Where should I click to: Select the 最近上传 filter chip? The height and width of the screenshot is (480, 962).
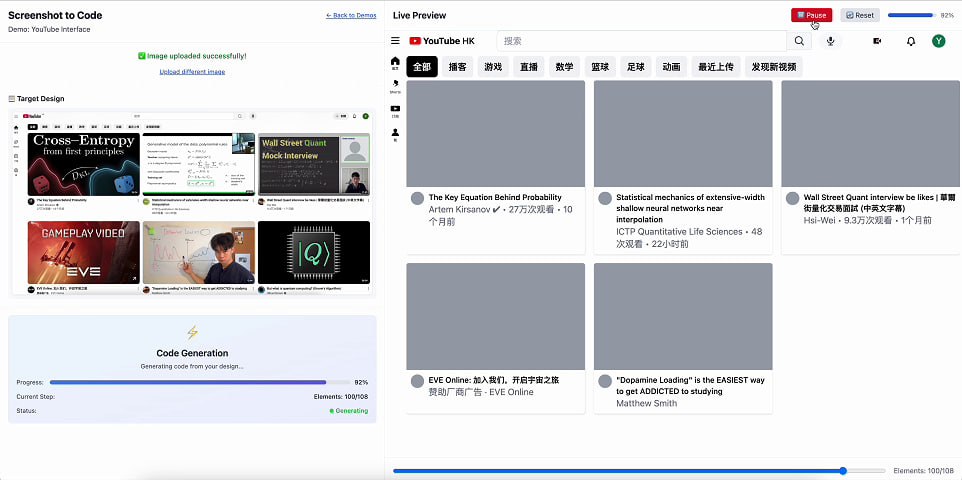tap(715, 67)
